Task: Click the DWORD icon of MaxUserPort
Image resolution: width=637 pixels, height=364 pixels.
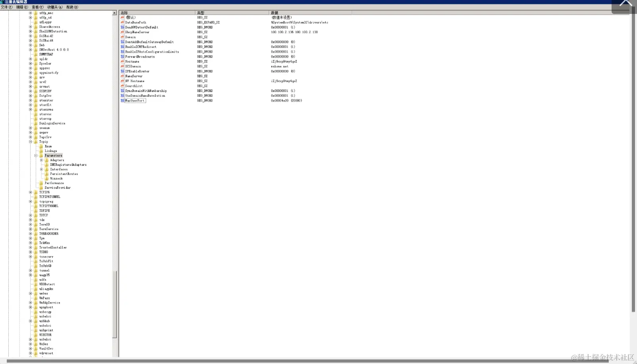Action: (x=122, y=100)
